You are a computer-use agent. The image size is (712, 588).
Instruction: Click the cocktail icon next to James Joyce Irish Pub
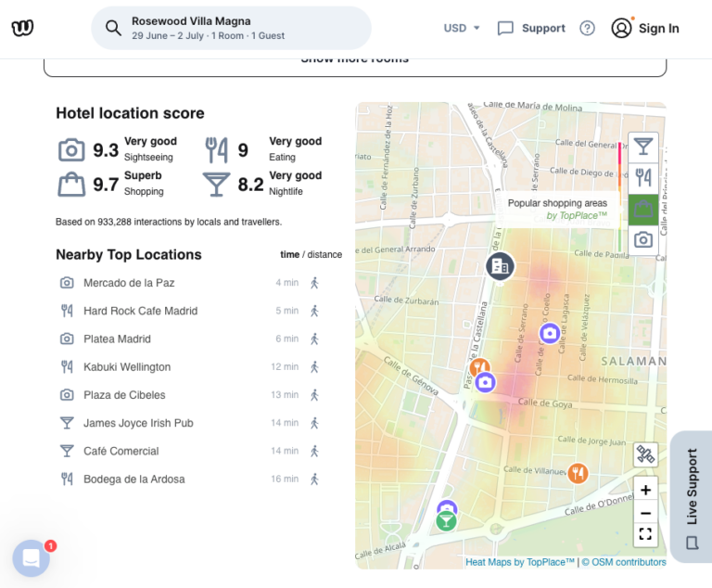click(x=67, y=423)
